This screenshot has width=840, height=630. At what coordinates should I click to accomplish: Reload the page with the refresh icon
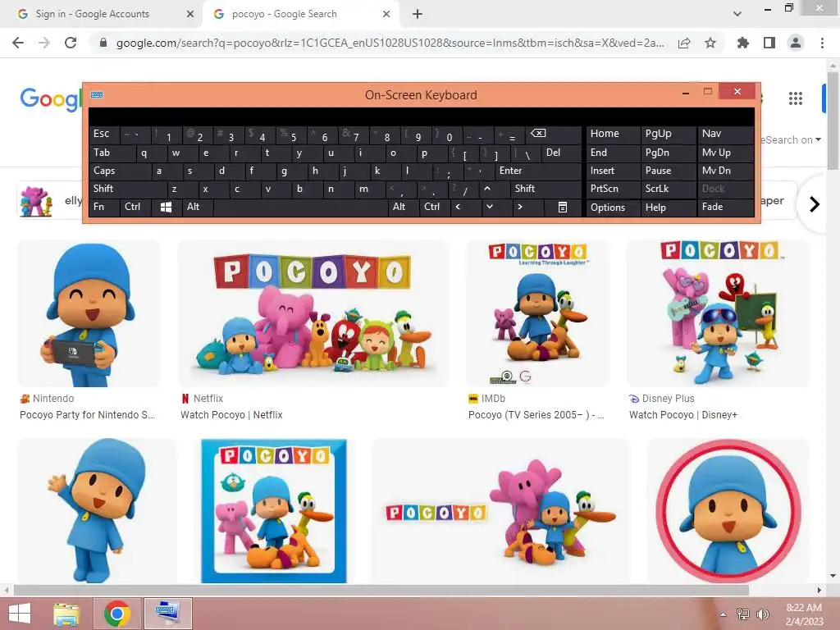coord(71,43)
